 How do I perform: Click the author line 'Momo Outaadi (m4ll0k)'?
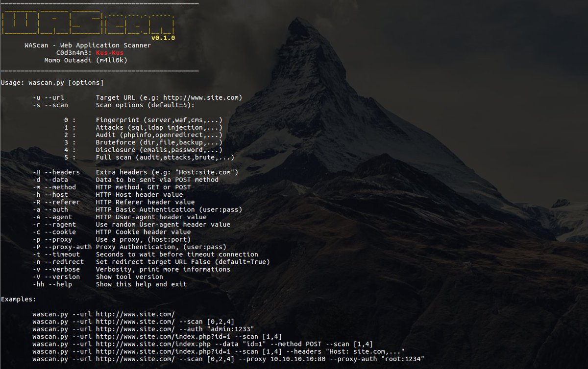86,60
